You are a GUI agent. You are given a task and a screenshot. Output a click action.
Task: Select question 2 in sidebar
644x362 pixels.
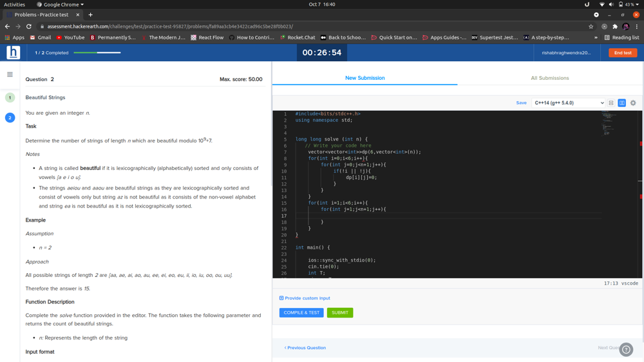click(10, 118)
